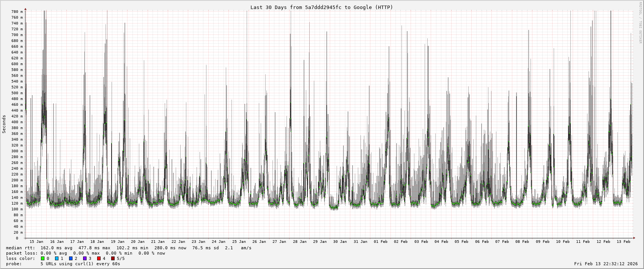644x269 pixels.
Task: Click the '22 Jan' date label
Action: pos(178,241)
